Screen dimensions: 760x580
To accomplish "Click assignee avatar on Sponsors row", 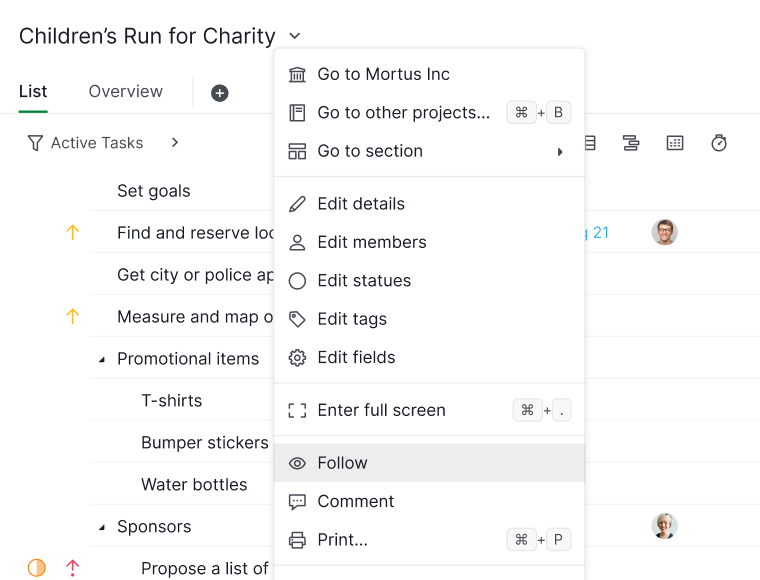I will click(x=665, y=526).
